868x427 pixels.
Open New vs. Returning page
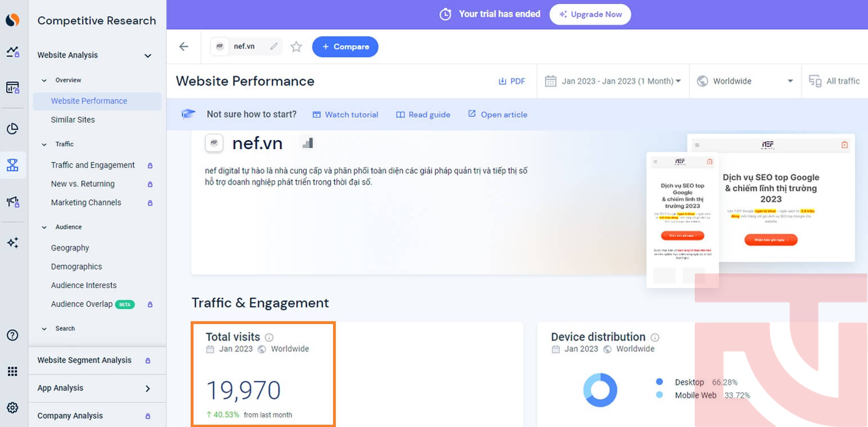83,184
